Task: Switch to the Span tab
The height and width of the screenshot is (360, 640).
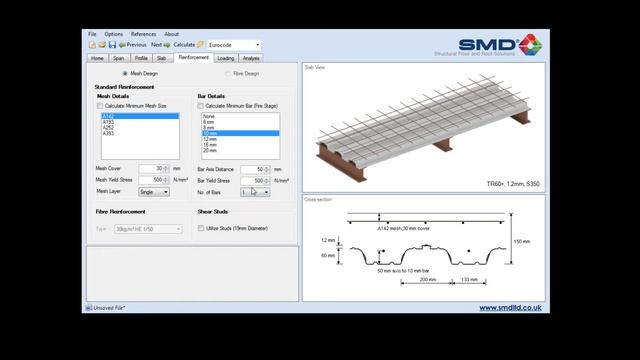Action: point(119,58)
